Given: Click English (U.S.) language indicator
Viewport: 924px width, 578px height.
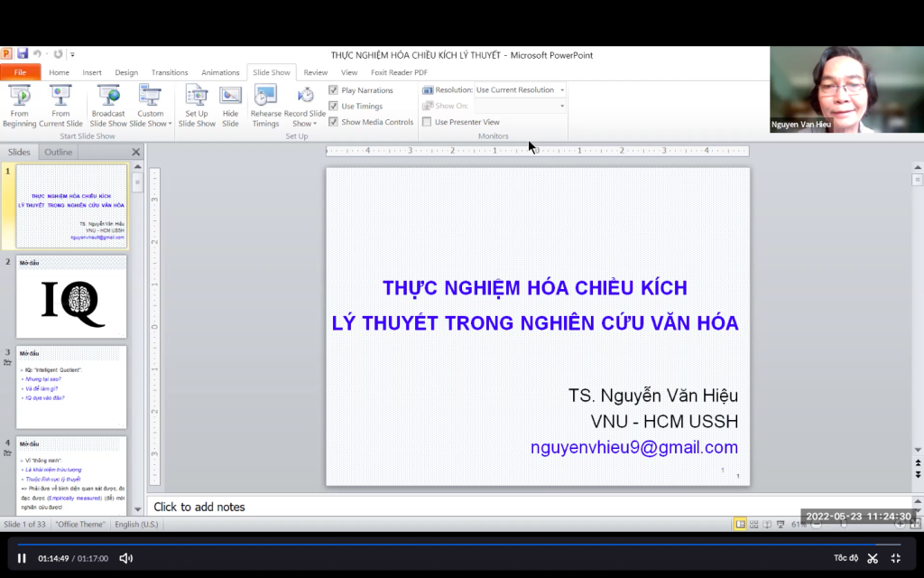Looking at the screenshot, I should (x=137, y=524).
